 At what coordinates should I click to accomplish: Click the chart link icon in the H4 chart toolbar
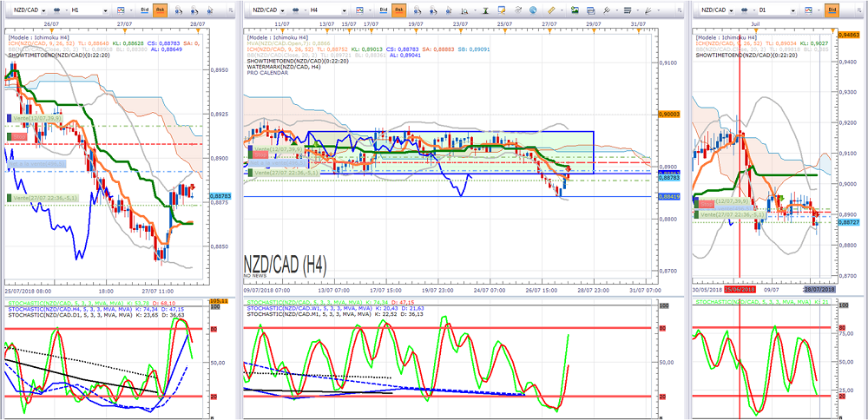coord(296,10)
